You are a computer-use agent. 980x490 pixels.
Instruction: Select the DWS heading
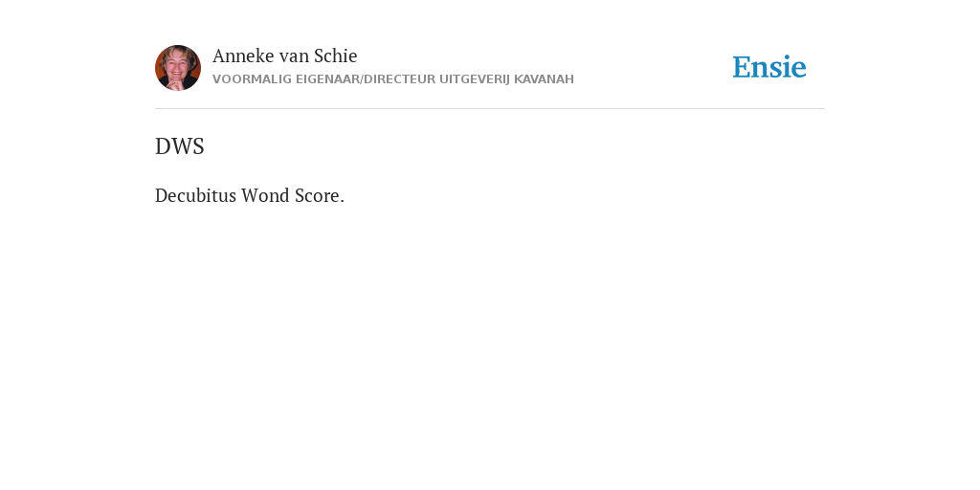click(179, 146)
